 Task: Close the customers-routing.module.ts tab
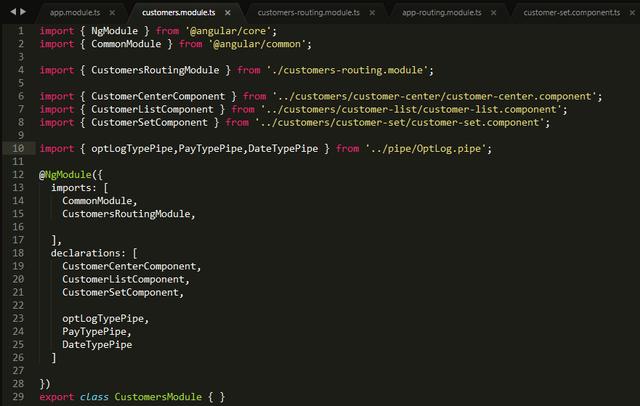click(372, 13)
